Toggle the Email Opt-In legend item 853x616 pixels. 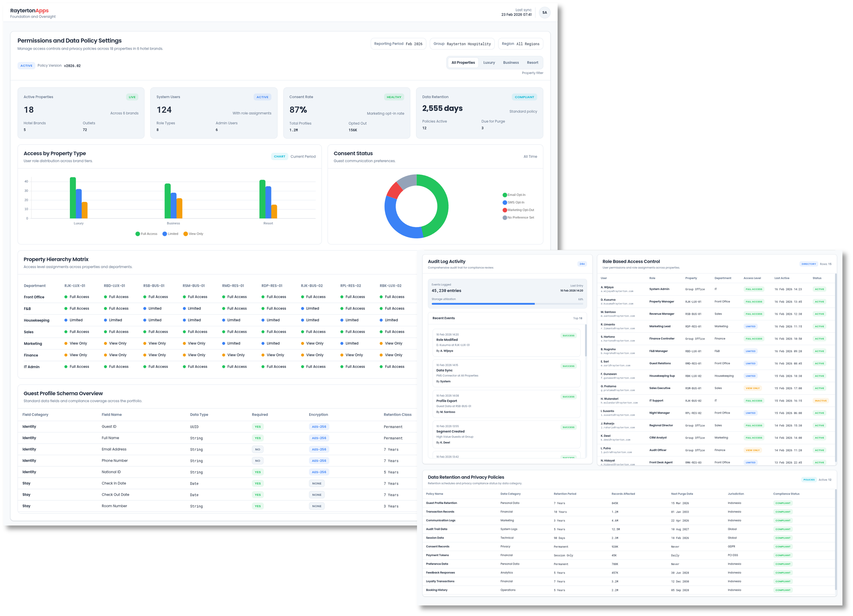(516, 195)
